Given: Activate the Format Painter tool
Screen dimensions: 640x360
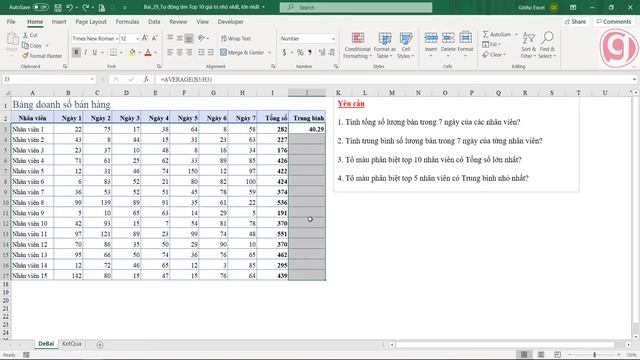Looking at the screenshot, I should click(42, 56).
